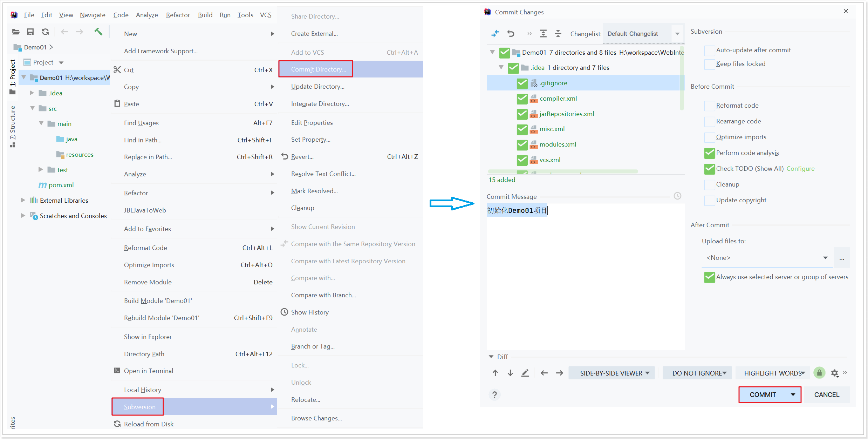Image resolution: width=868 pixels, height=439 pixels.
Task: Click the more toolbar actions chevrons in commit toolbar
Action: 529,34
